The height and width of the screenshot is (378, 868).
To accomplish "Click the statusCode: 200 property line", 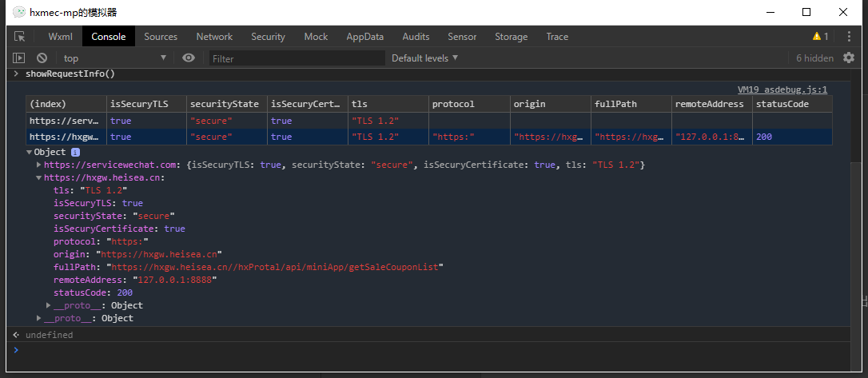I will [x=93, y=292].
